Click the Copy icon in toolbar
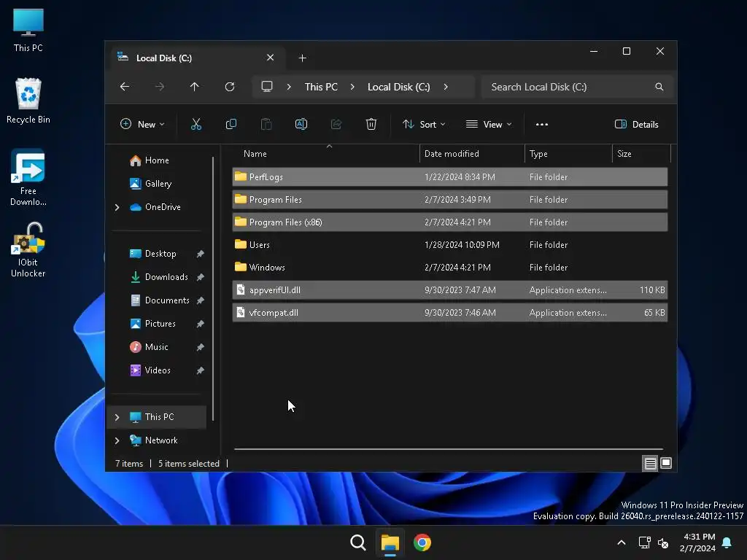Image resolution: width=747 pixels, height=560 pixels. click(x=231, y=124)
